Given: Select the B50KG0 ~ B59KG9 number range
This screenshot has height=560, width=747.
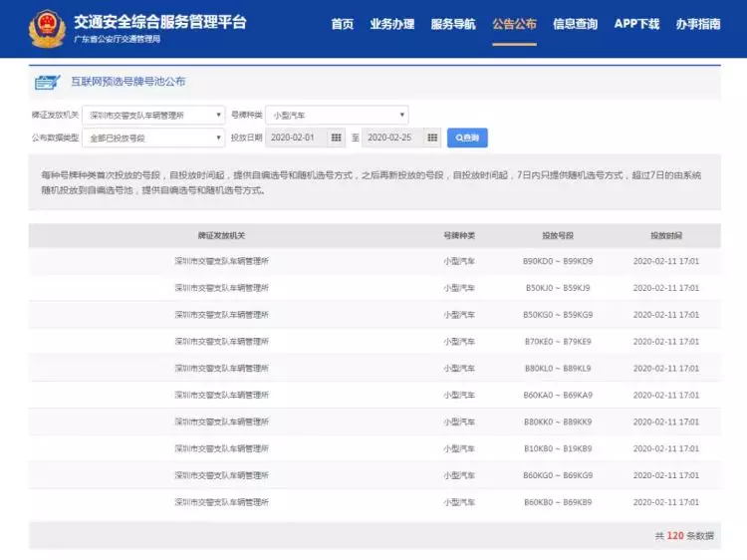Looking at the screenshot, I should 558,315.
